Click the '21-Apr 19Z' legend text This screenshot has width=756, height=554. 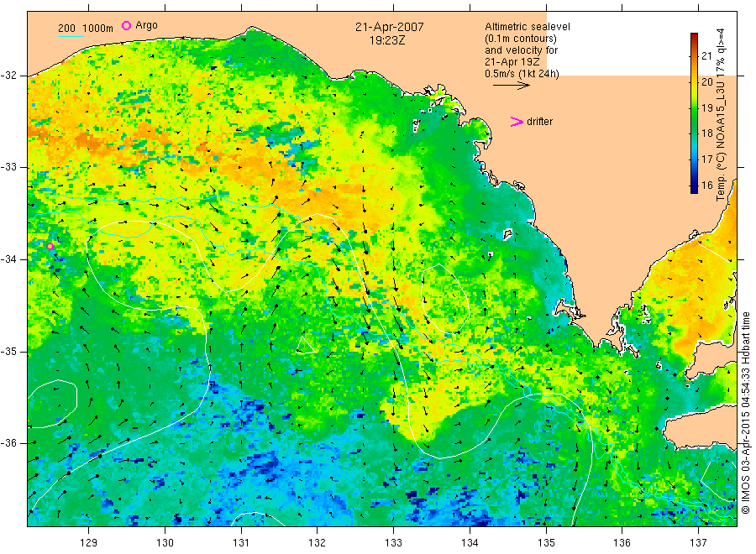(512, 62)
